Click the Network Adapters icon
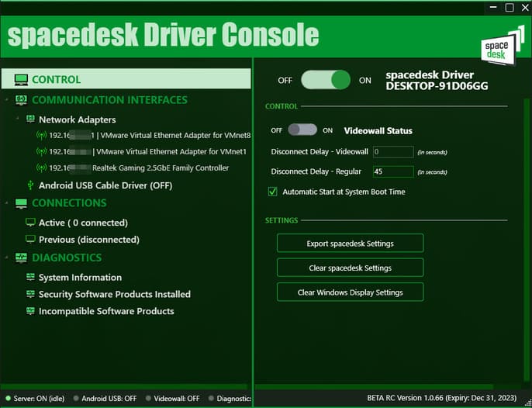 click(30, 119)
